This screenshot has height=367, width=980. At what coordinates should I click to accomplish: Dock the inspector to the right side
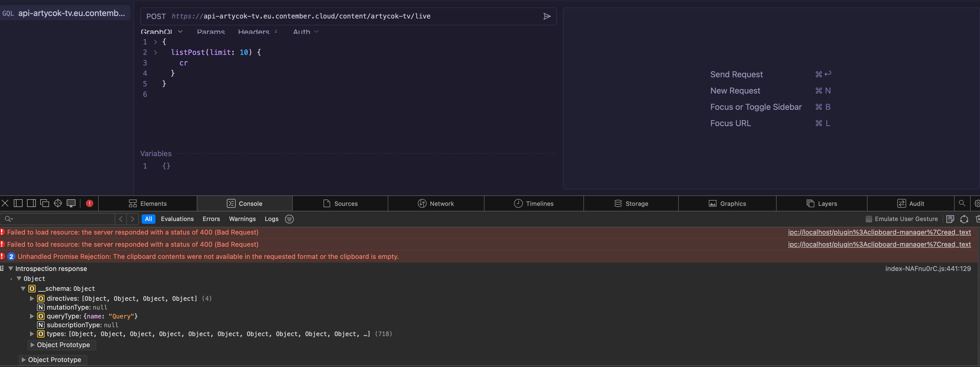(32, 203)
